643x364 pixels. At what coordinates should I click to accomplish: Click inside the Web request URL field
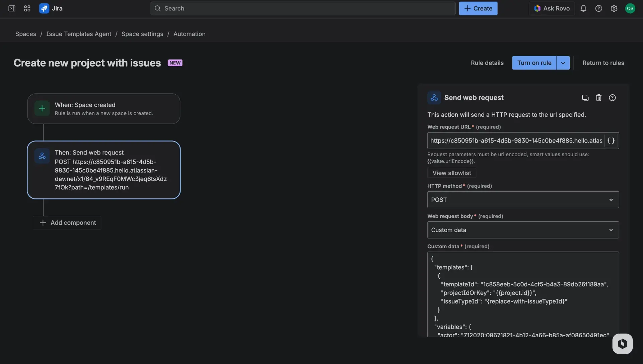[516, 141]
